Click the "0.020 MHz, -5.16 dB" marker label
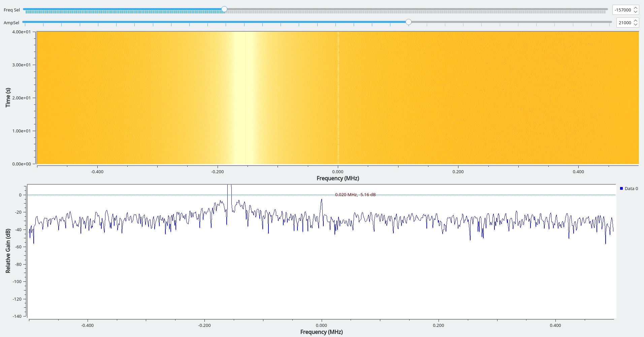This screenshot has height=337, width=644. (x=355, y=195)
